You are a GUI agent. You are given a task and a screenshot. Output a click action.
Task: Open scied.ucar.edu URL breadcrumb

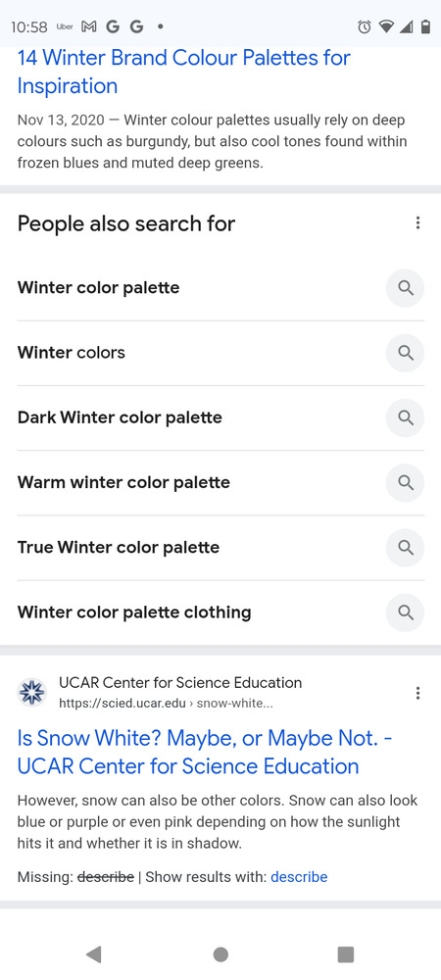(166, 704)
